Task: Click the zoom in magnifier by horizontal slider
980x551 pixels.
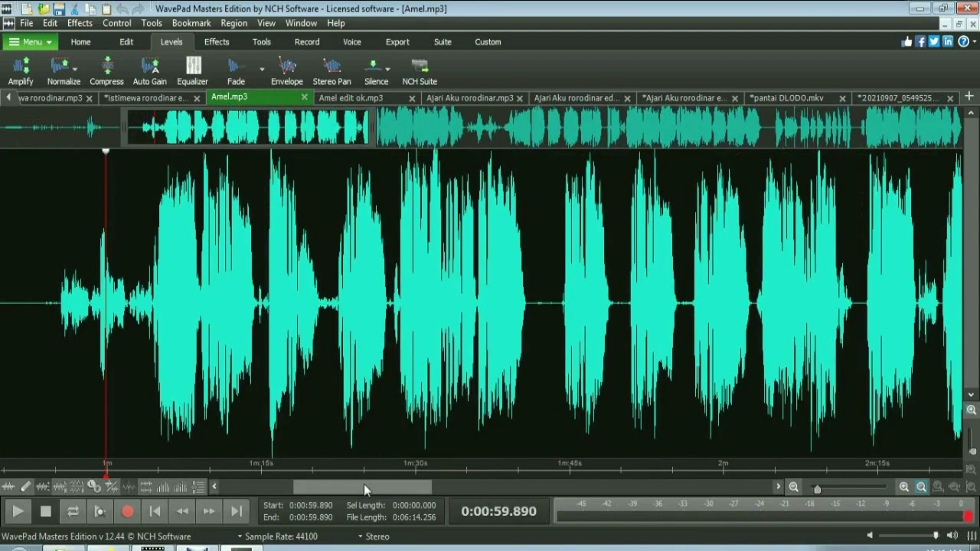Action: [904, 487]
